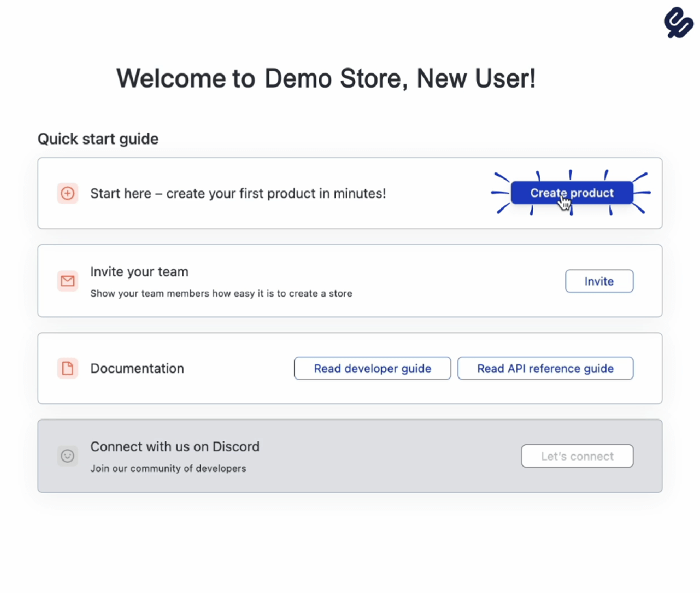Click the Connect with us on Discord title
700x593 pixels.
point(174,446)
